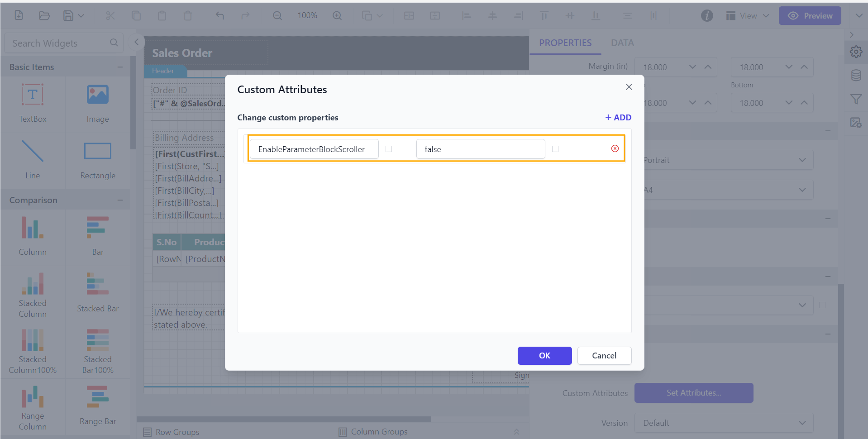Click ADD to insert a new custom property
Image resolution: width=868 pixels, height=439 pixels.
point(618,117)
